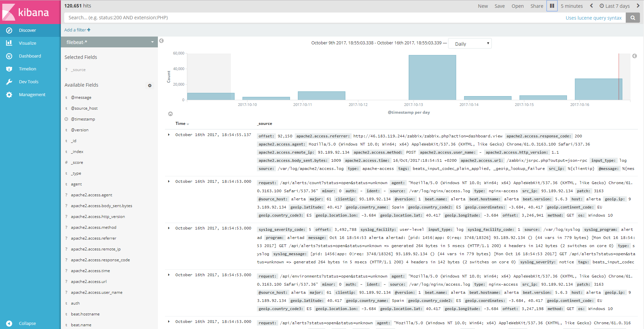Go to Dashboard in the sidebar
Image resolution: width=644 pixels, height=329 pixels.
(x=30, y=56)
